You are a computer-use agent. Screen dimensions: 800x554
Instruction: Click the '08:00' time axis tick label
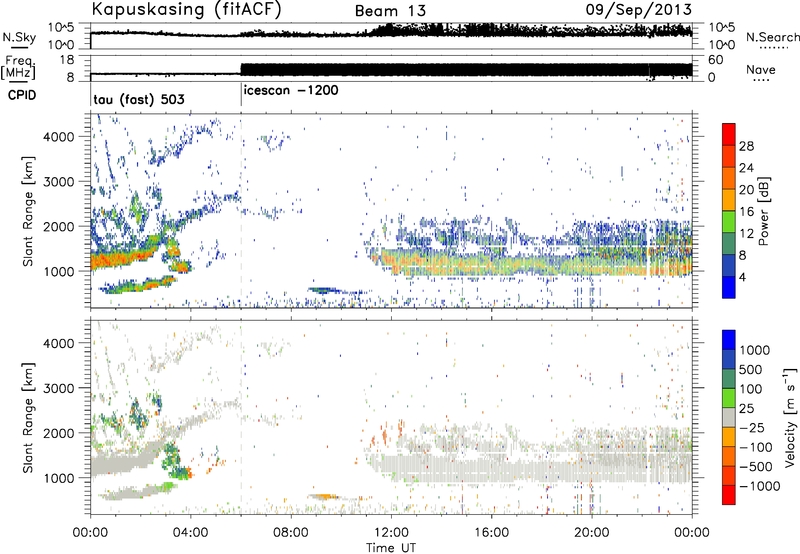click(290, 533)
